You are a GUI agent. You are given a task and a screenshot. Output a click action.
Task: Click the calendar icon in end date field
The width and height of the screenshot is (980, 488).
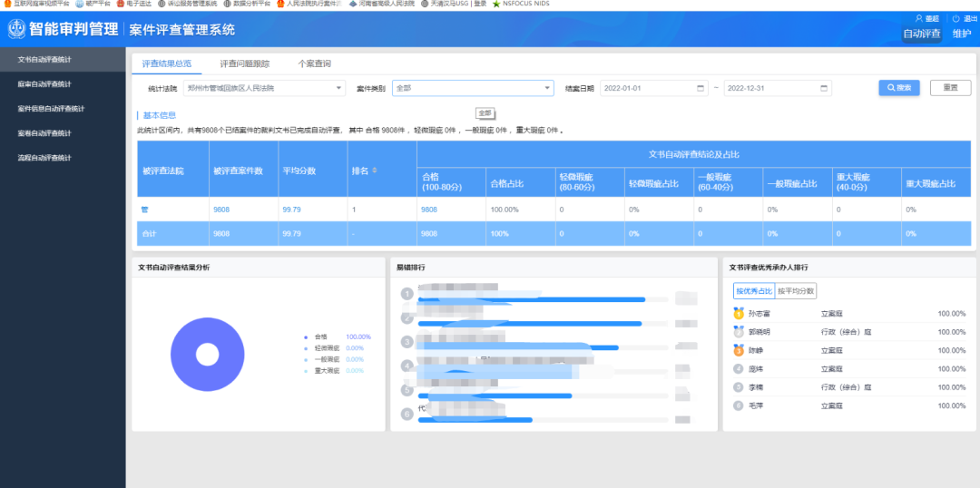point(824,88)
